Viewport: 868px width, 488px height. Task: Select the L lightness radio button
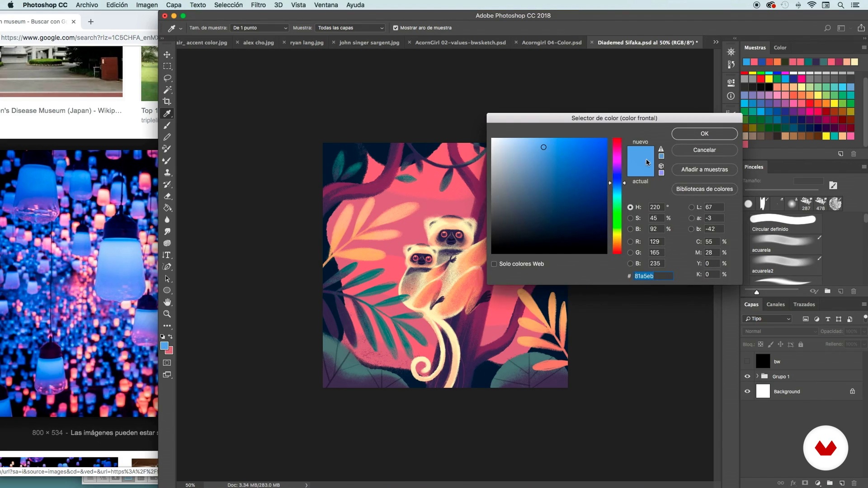point(691,207)
